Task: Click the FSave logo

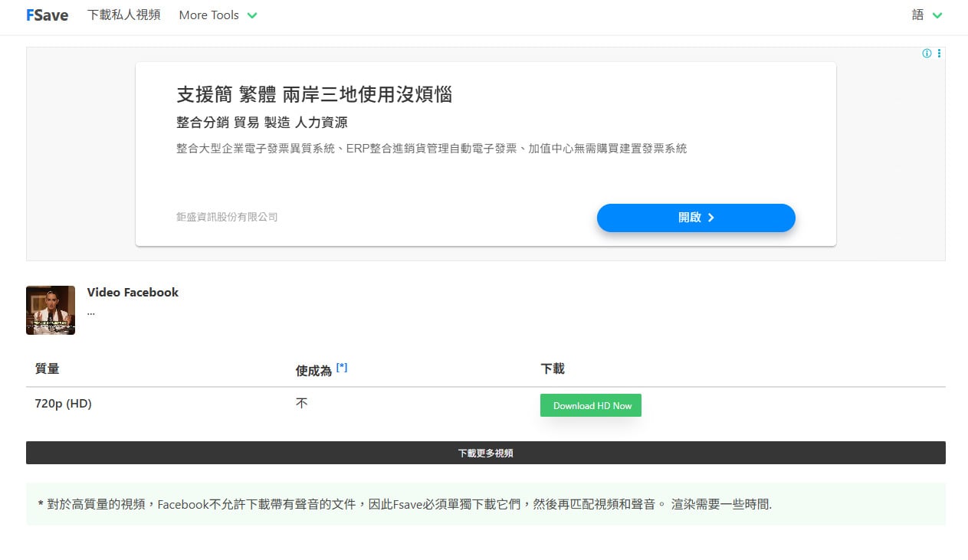Action: tap(46, 15)
